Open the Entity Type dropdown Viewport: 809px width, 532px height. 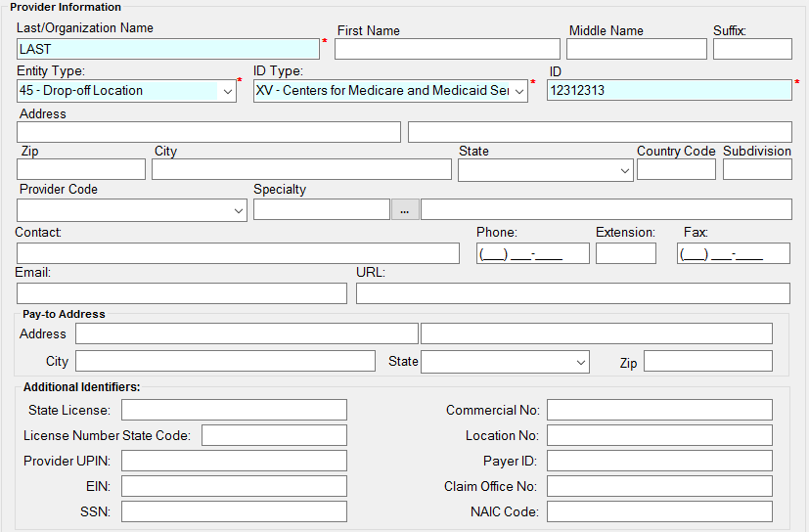coord(126,91)
